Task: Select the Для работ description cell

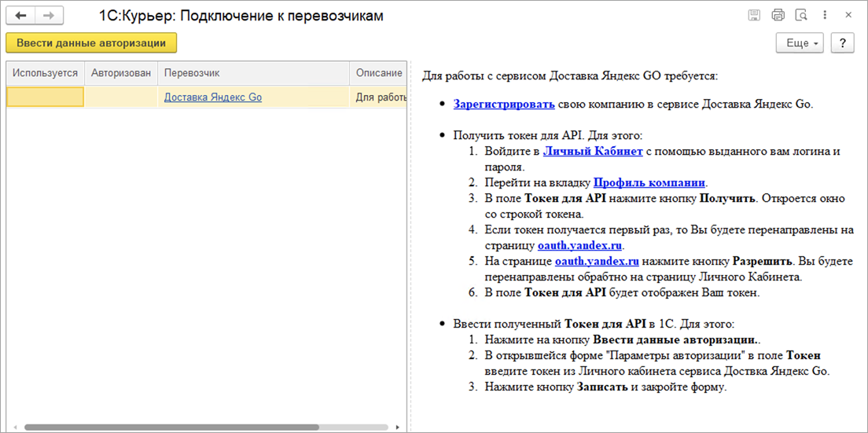Action: (379, 97)
